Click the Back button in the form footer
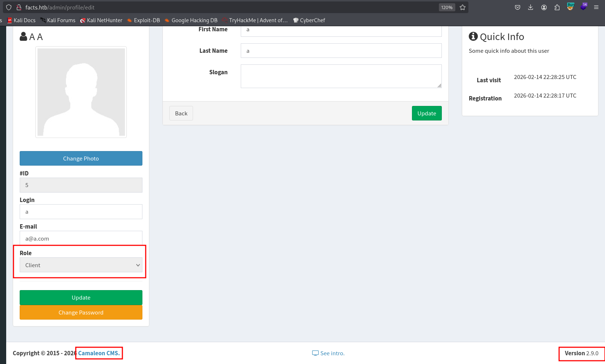This screenshot has width=605, height=364. (x=181, y=113)
